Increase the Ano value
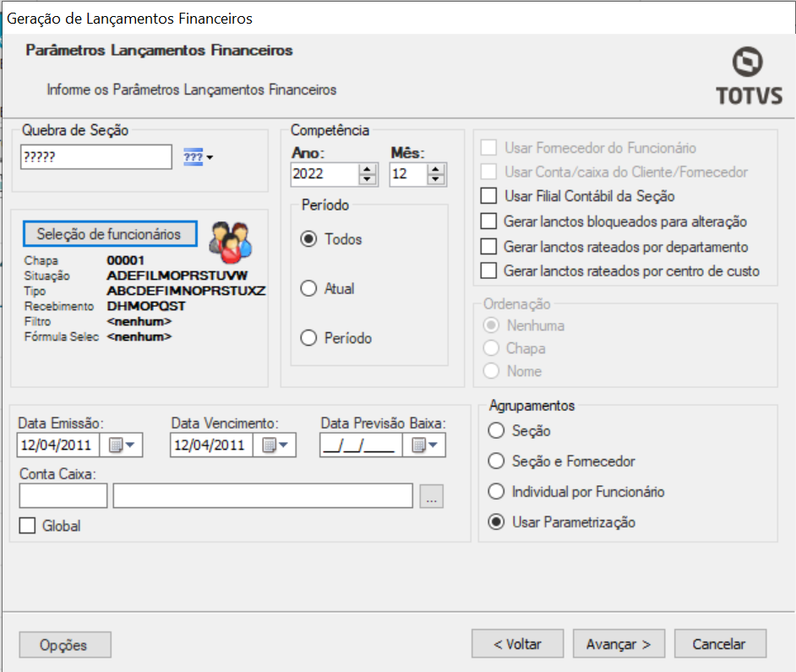 pyautogui.click(x=367, y=169)
